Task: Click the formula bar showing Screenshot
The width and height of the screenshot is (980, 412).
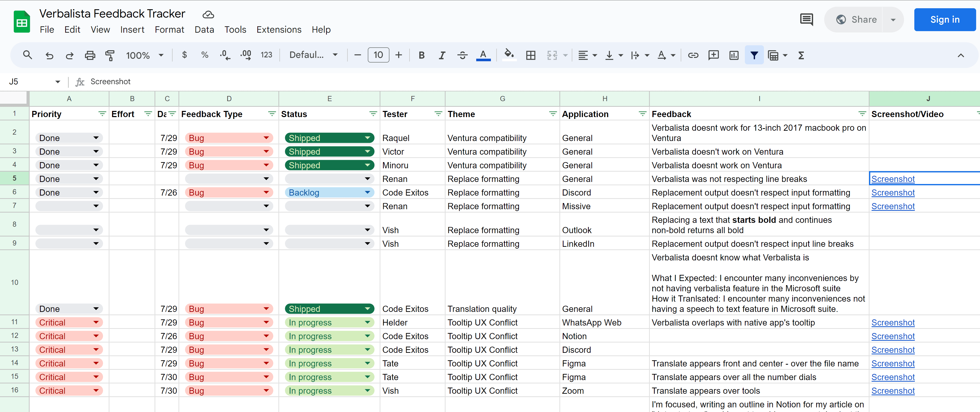Action: [533, 81]
